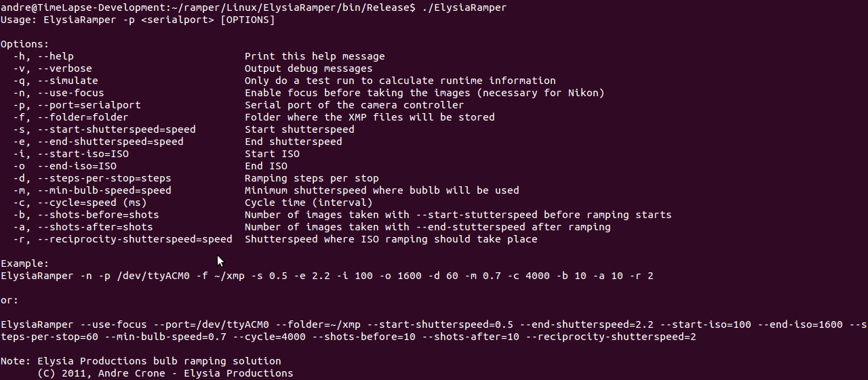
Task: Click the 'Print this help message' description
Action: click(x=315, y=56)
